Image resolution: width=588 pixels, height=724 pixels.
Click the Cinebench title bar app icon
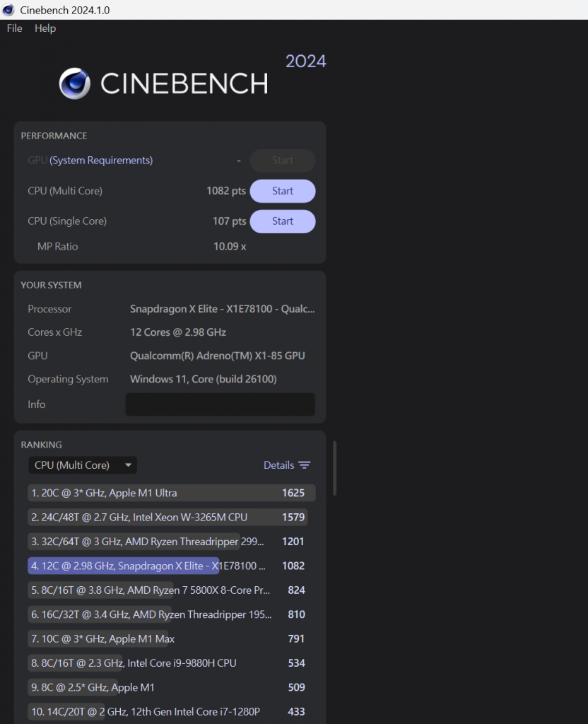tap(8, 10)
